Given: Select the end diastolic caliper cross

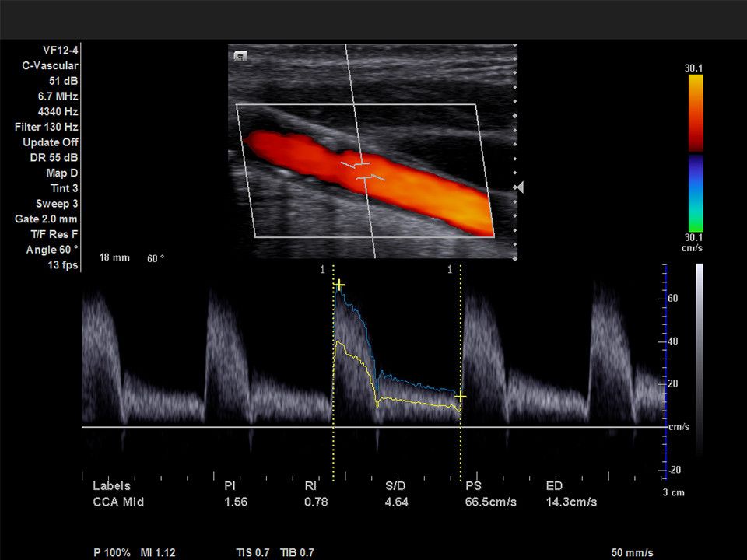Looking at the screenshot, I should (x=461, y=397).
